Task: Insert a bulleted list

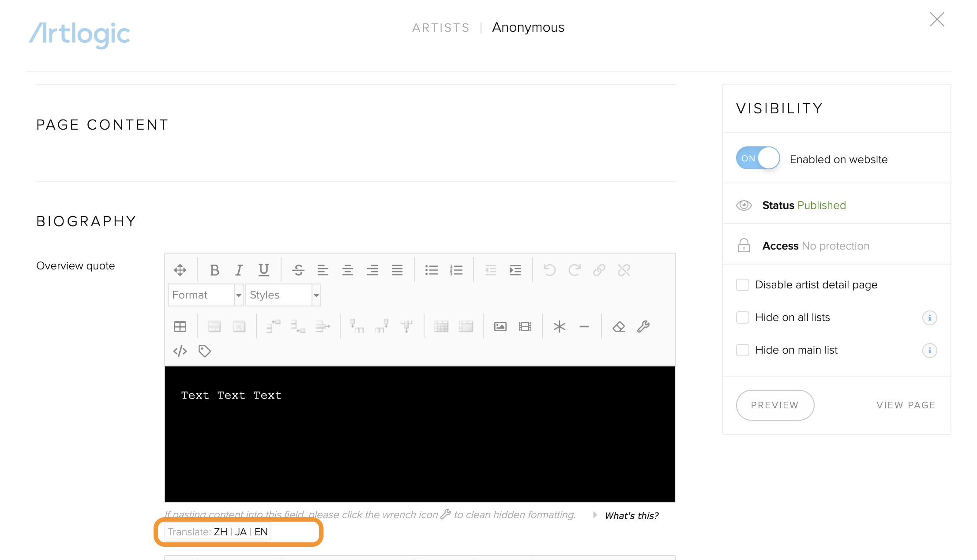Action: (431, 270)
